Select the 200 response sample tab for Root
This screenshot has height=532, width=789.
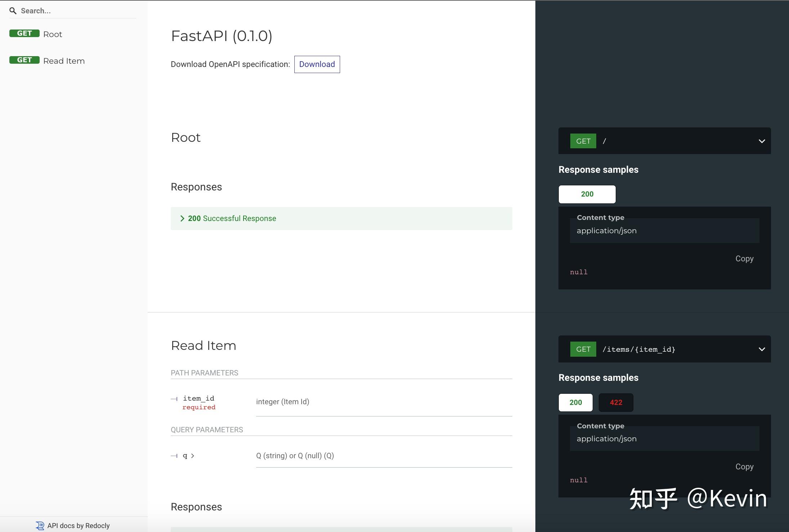pos(587,194)
